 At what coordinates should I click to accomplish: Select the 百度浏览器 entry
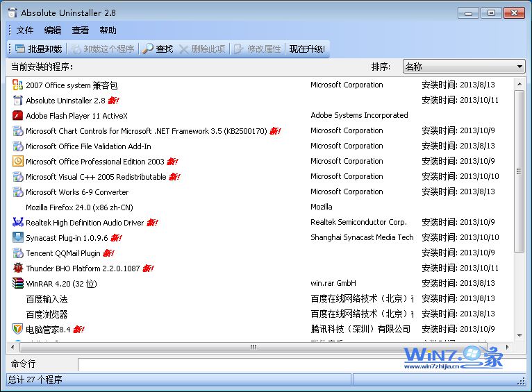pyautogui.click(x=47, y=314)
